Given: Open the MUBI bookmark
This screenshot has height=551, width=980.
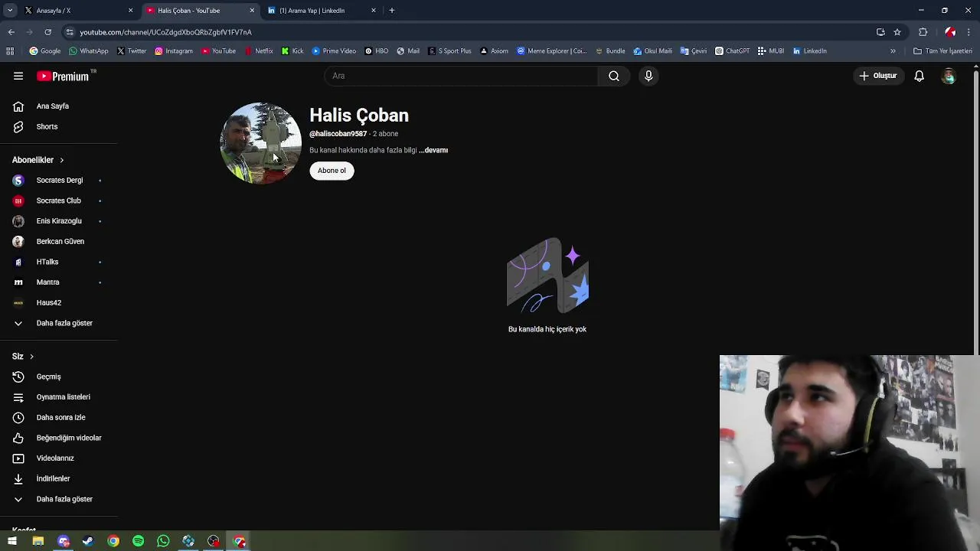Looking at the screenshot, I should (x=771, y=51).
